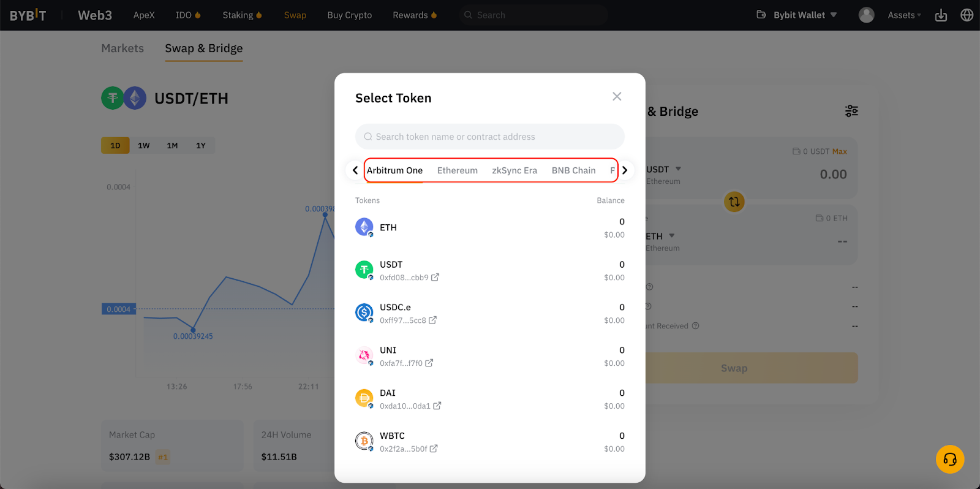This screenshot has height=489, width=980.
Task: Select 1W chart range
Action: click(x=144, y=145)
